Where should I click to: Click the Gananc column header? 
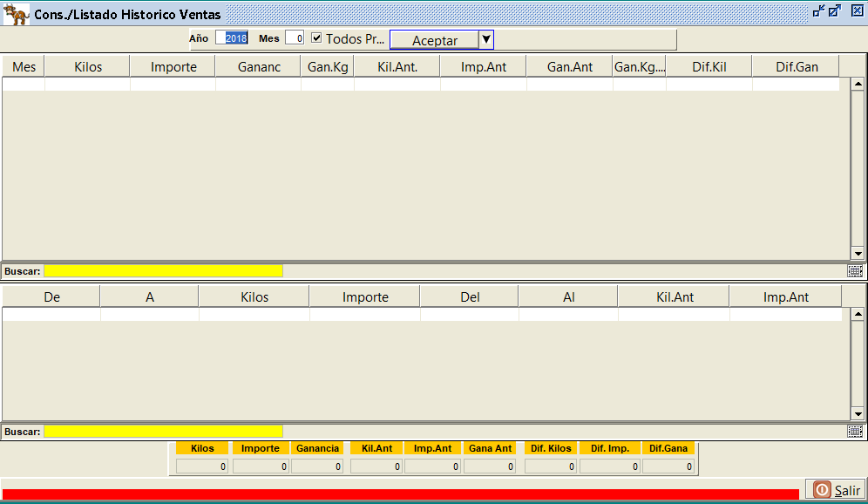click(259, 66)
